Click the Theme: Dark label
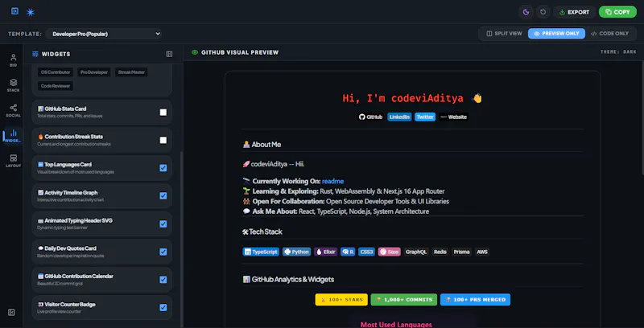Viewport: 644px width, 328px height. pos(617,52)
